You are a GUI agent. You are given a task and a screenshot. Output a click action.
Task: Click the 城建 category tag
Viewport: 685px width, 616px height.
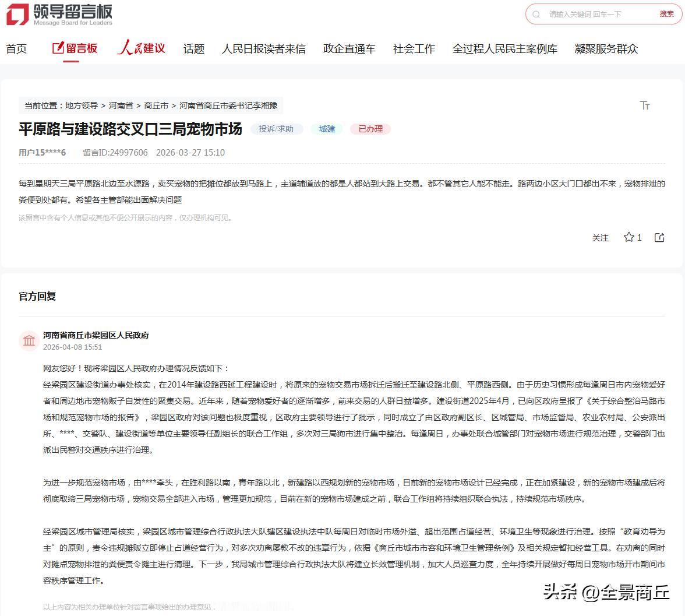coord(326,129)
